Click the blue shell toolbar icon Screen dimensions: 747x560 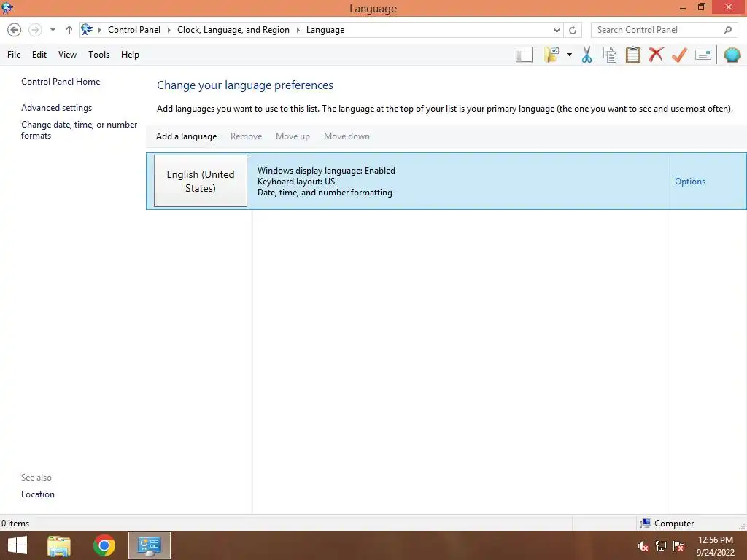click(x=732, y=55)
